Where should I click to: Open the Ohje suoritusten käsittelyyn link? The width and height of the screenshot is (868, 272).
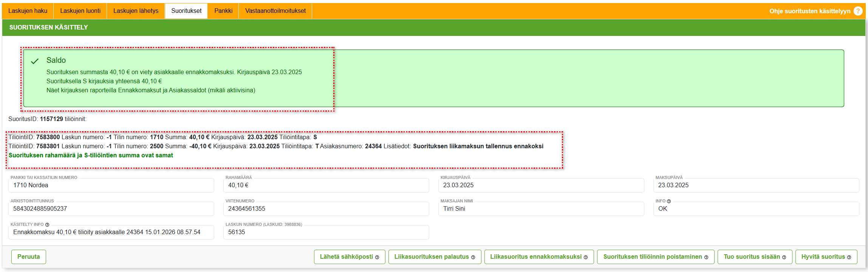click(810, 11)
